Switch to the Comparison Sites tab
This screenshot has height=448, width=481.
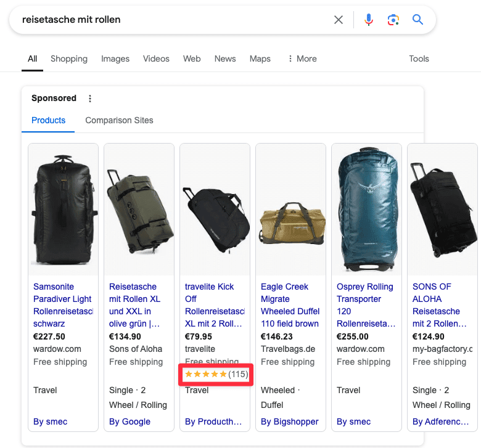[x=119, y=120]
